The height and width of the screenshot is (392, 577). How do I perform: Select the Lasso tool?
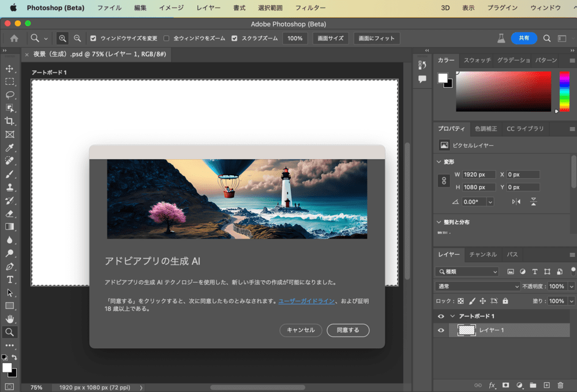tap(10, 95)
